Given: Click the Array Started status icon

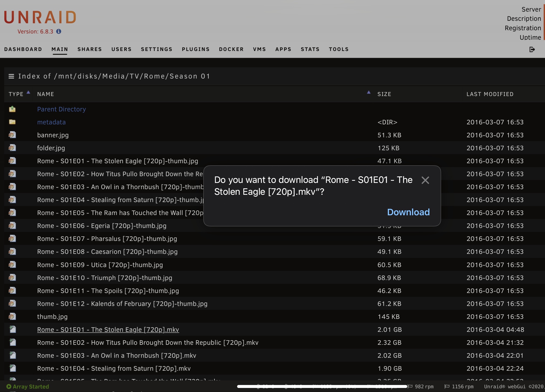Looking at the screenshot, I should pos(9,387).
